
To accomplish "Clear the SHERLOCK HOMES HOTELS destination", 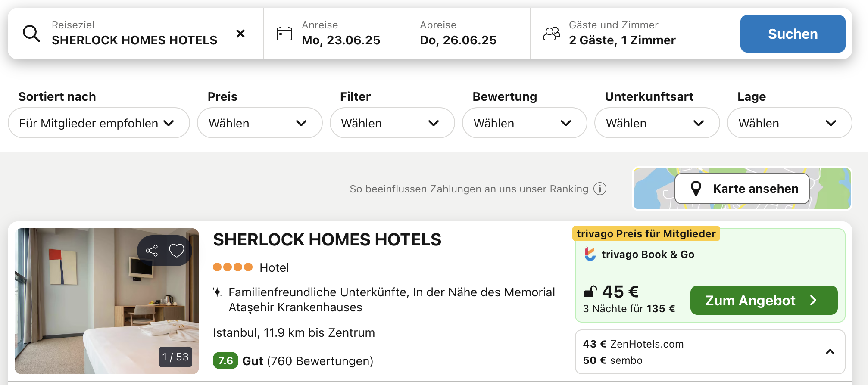I will (x=240, y=34).
